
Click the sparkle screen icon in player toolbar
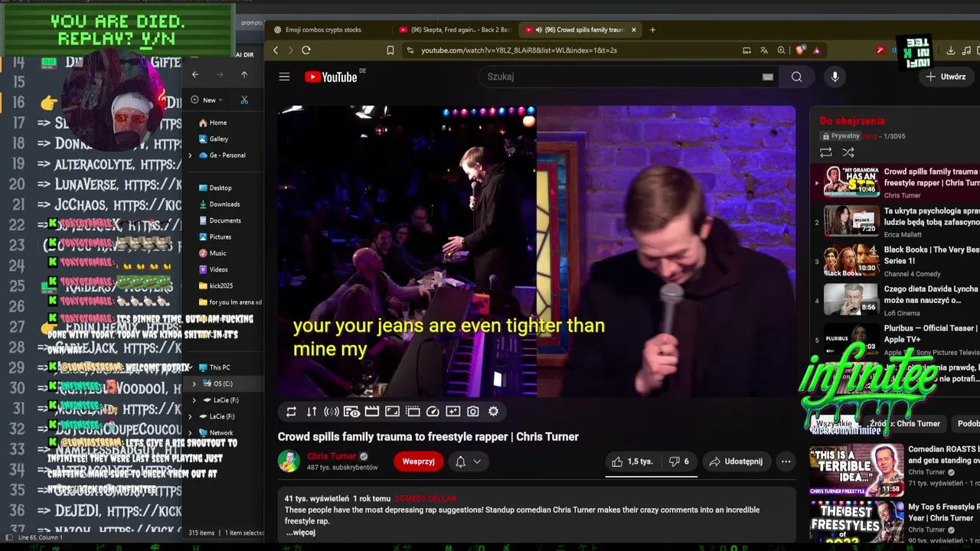(453, 412)
